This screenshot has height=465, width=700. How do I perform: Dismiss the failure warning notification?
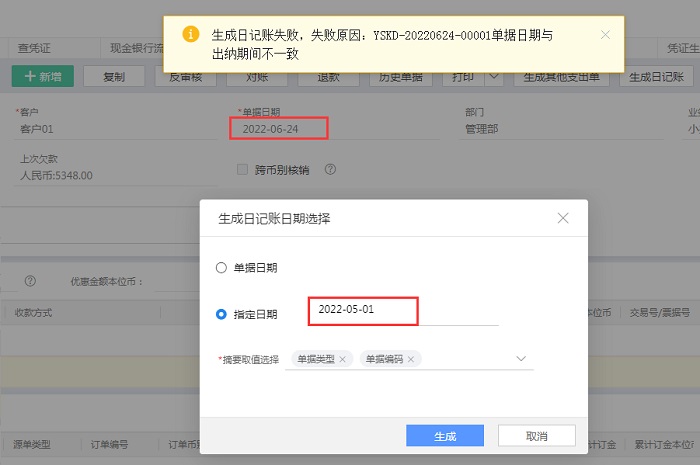click(x=605, y=35)
